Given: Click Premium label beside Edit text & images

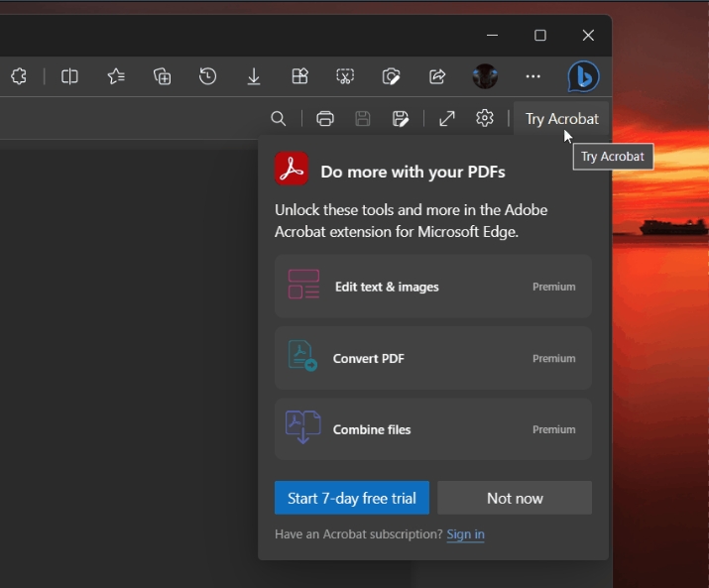Looking at the screenshot, I should tap(554, 287).
